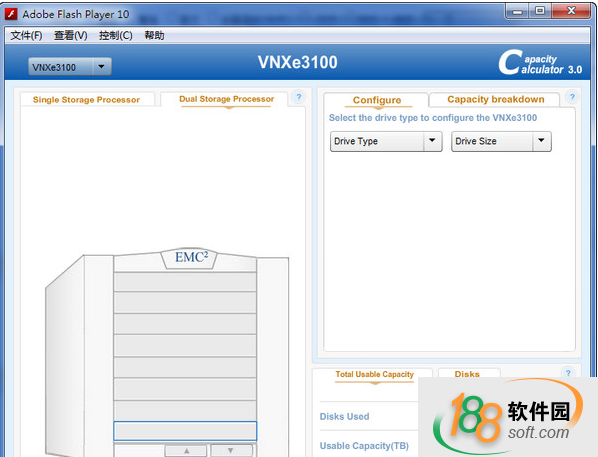Open the 控制(C) menu
598x457 pixels.
[116, 36]
